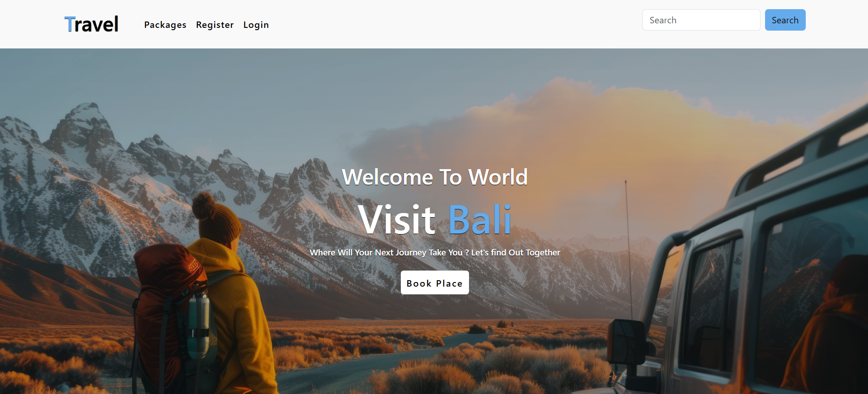
Task: Click the Travel logo
Action: pos(92,24)
